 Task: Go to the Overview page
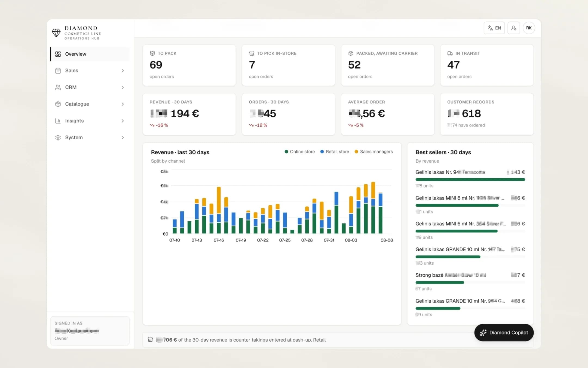pos(90,54)
